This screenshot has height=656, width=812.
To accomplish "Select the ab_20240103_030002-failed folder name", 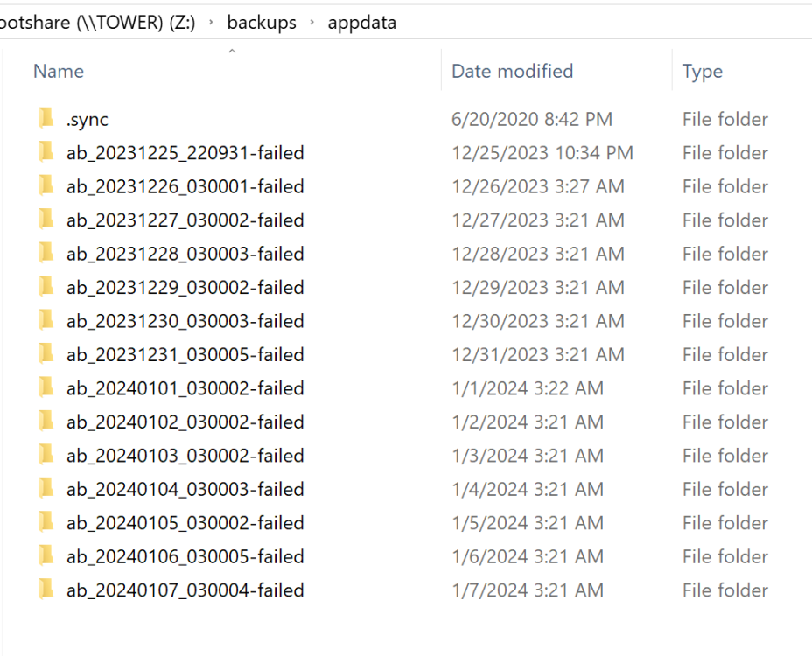I will [x=185, y=456].
